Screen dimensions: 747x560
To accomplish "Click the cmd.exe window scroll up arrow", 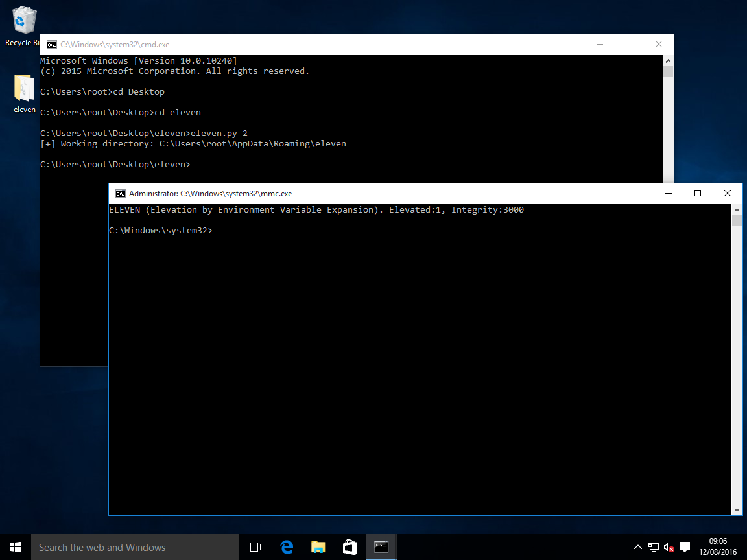I will click(x=668, y=61).
